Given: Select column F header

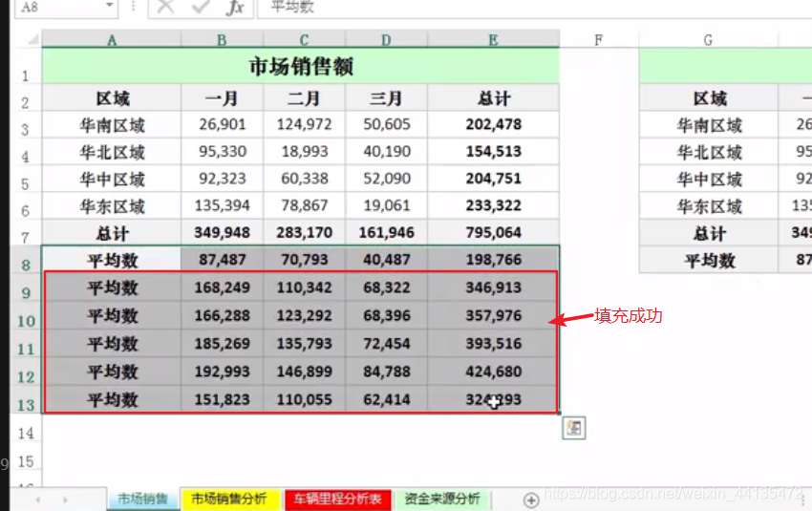Looking at the screenshot, I should 599,39.
